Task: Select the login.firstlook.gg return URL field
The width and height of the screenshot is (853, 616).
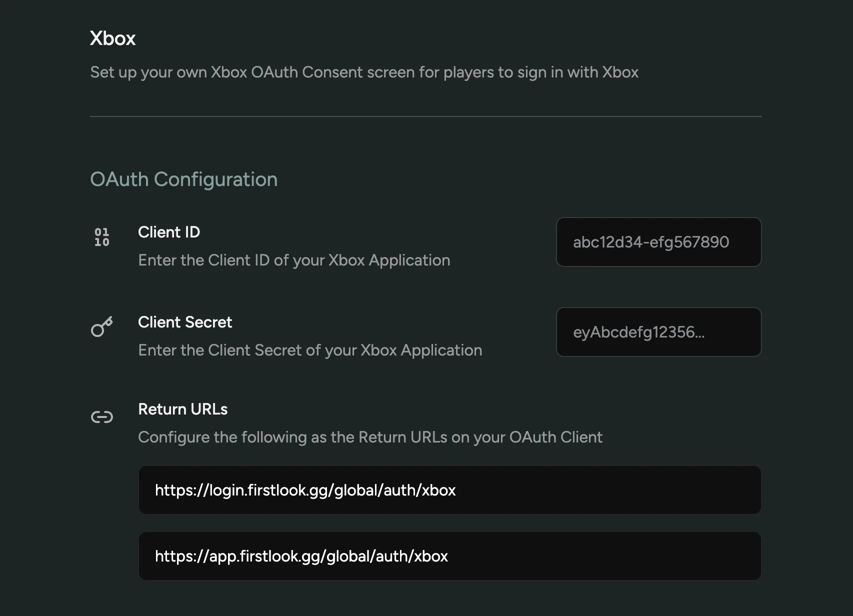Action: click(x=449, y=490)
